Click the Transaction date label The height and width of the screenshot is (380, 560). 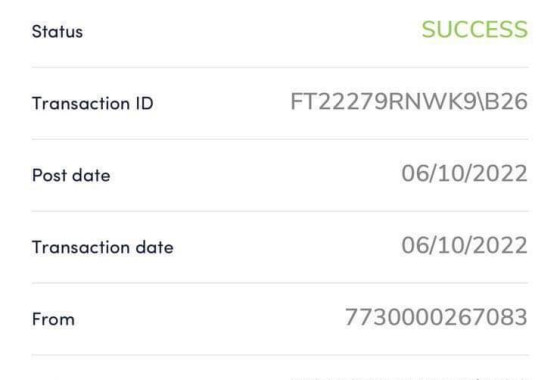point(102,247)
